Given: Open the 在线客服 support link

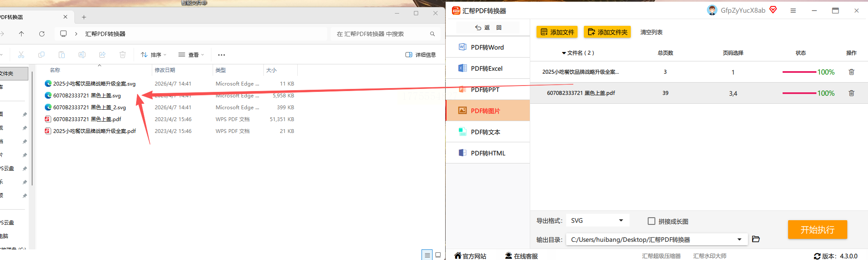Looking at the screenshot, I should pos(521,256).
